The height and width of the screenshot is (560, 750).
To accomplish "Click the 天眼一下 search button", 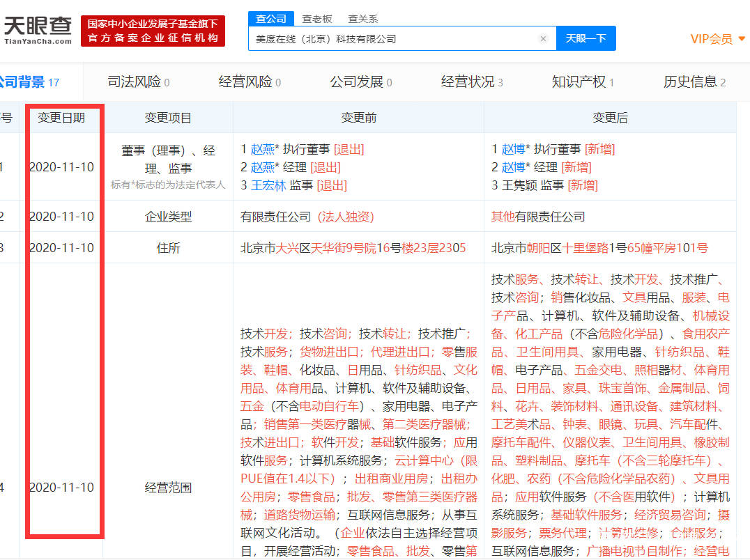I will pos(586,38).
